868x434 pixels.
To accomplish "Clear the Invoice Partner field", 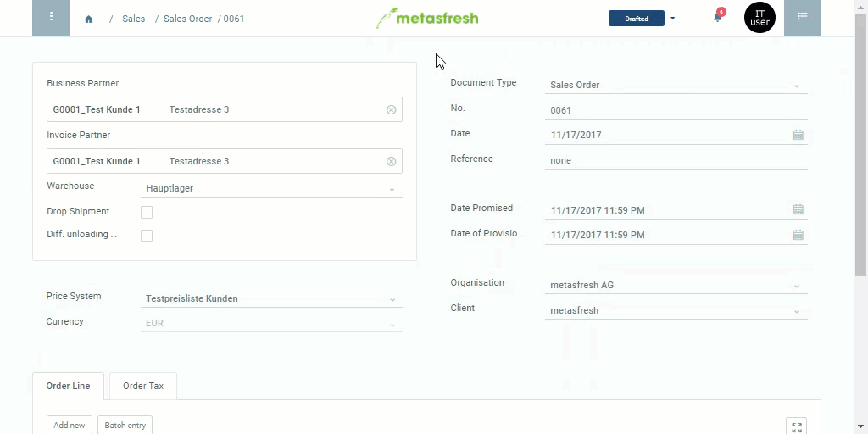I will coord(391,161).
